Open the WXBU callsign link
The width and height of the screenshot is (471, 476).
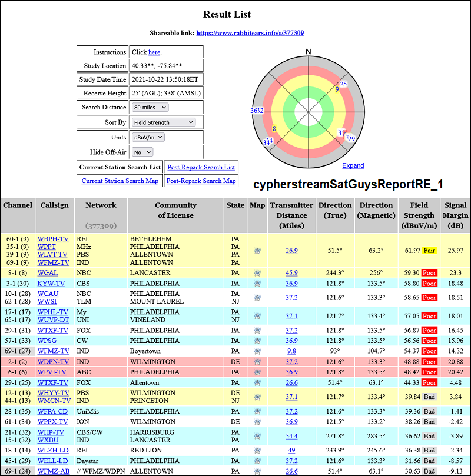coord(48,440)
